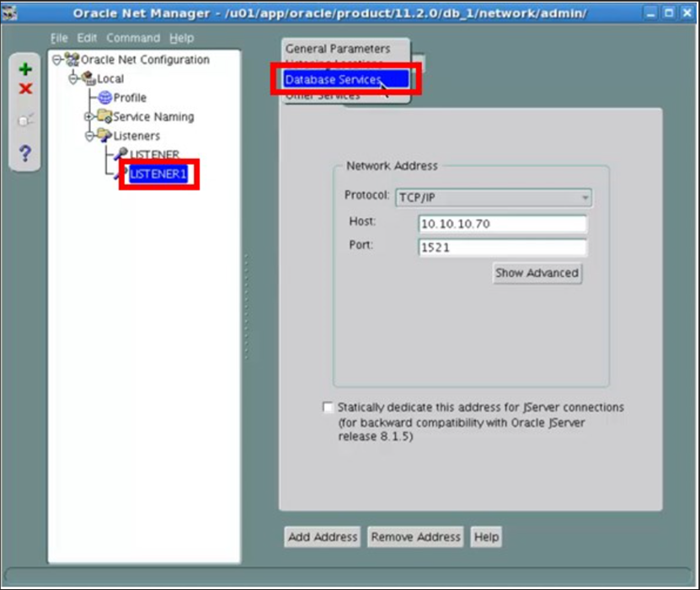Select the Oracle Net Configuration root label
Viewport: 700px width, 590px height.
click(145, 60)
